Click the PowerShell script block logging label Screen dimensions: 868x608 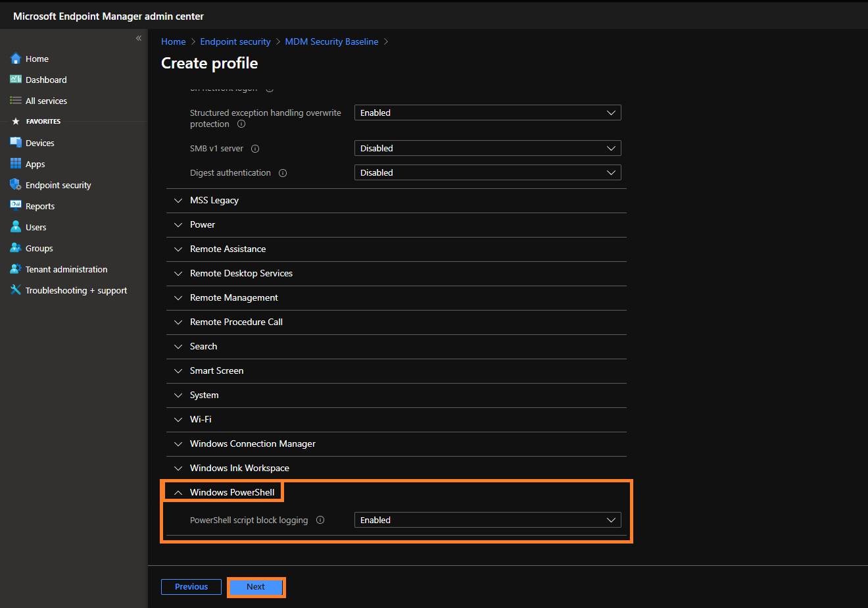coord(249,520)
